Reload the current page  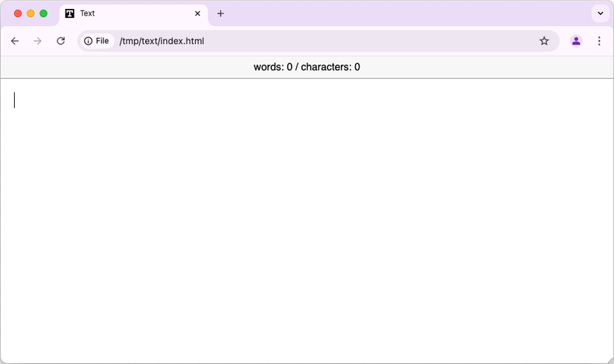[61, 41]
